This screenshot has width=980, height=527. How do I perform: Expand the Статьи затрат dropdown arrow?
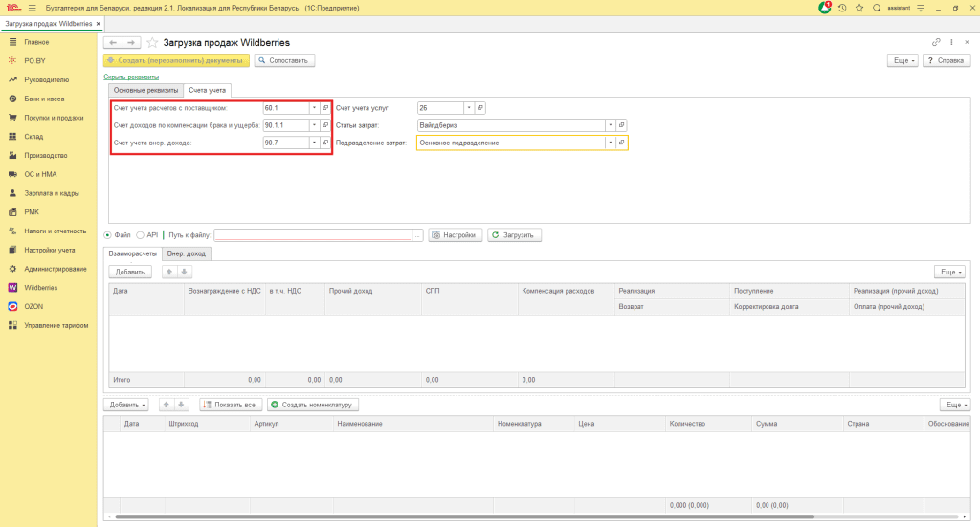pyautogui.click(x=610, y=125)
